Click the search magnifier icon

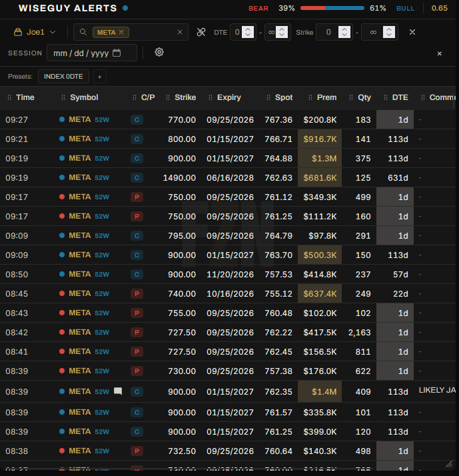click(x=83, y=32)
